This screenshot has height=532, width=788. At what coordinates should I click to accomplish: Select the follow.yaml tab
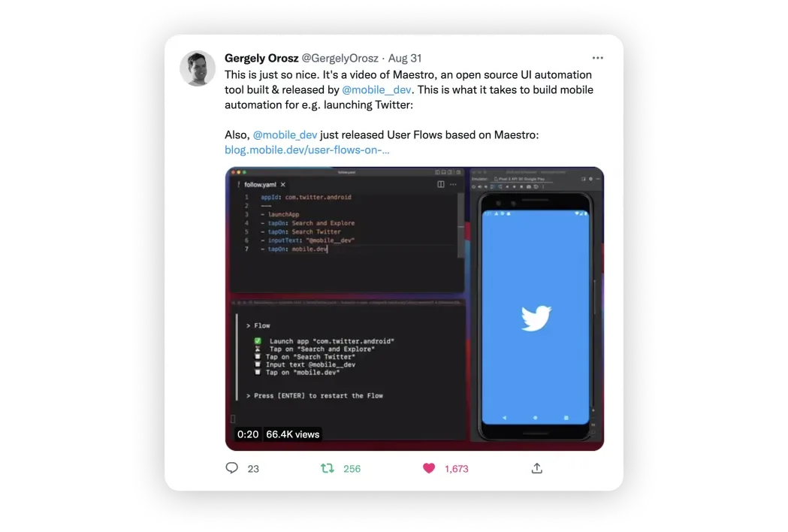[x=260, y=185]
